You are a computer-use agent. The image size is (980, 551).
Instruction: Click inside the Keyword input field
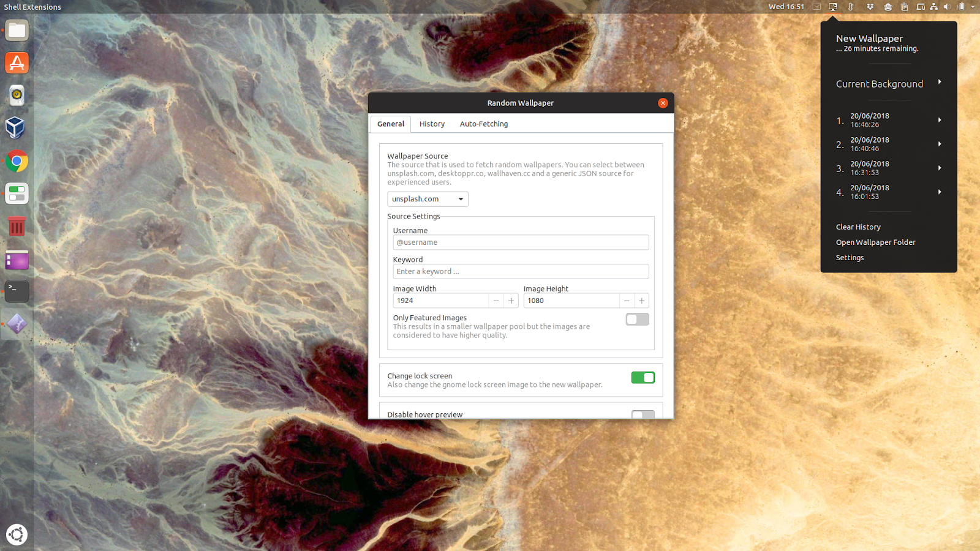coord(520,271)
